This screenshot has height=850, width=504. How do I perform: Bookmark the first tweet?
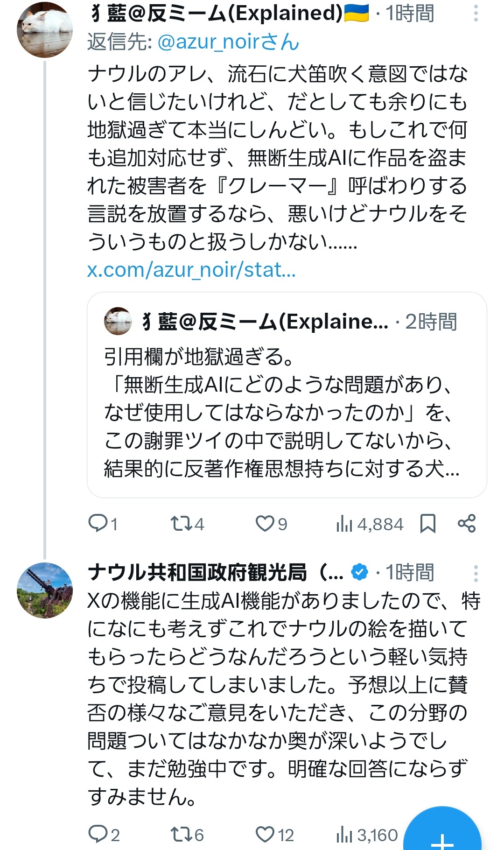pyautogui.click(x=427, y=523)
